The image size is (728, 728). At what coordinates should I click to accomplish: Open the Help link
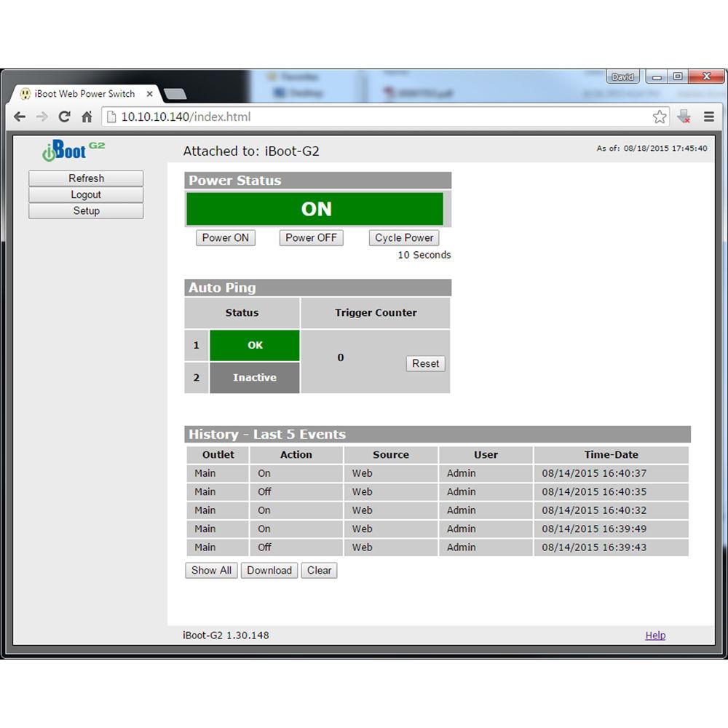(x=655, y=636)
